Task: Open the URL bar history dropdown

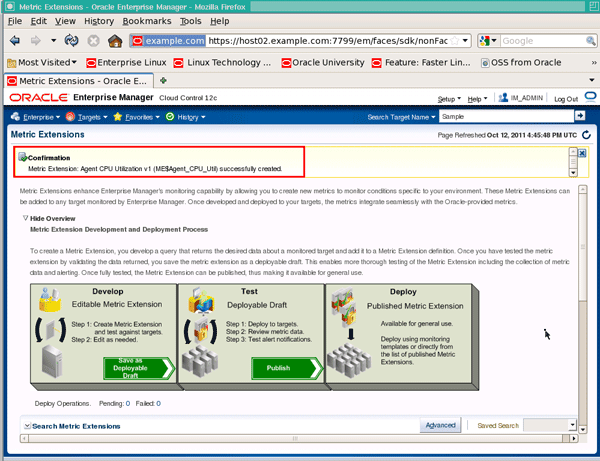Action: 465,41
